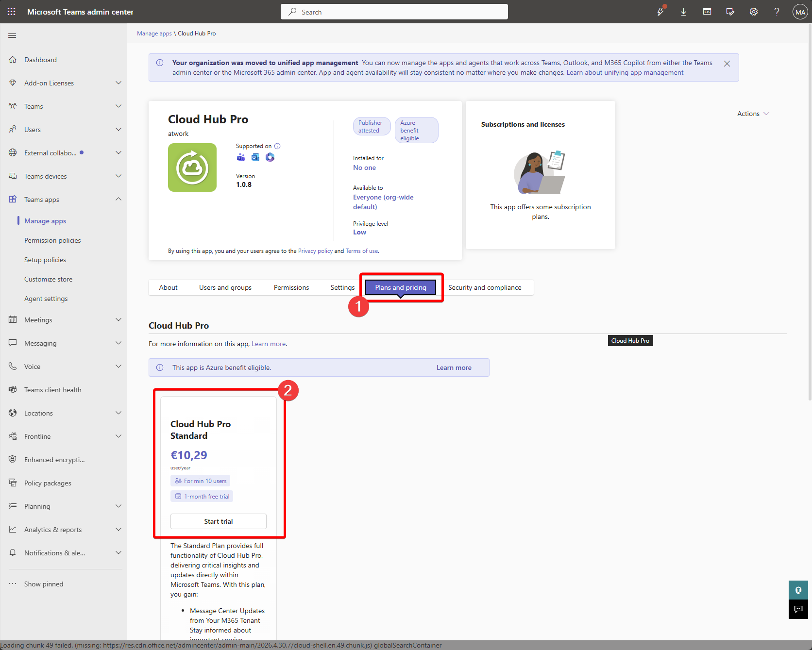This screenshot has height=650, width=812.
Task: Click the Locations globe icon
Action: point(13,413)
